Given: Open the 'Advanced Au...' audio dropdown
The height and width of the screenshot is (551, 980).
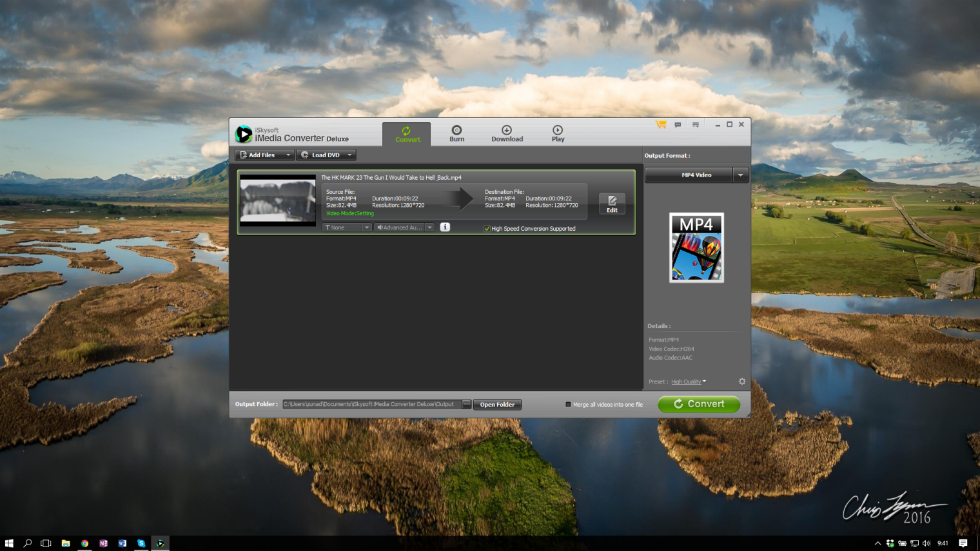Looking at the screenshot, I should point(404,227).
